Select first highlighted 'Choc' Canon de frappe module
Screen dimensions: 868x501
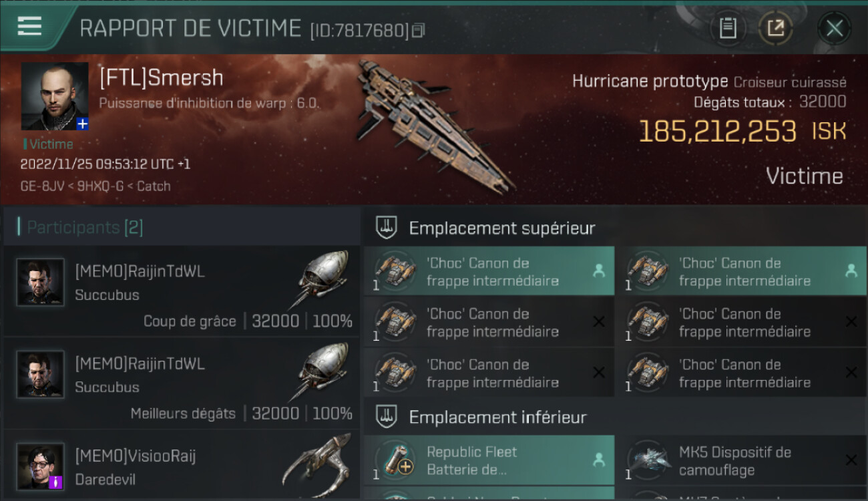[489, 271]
